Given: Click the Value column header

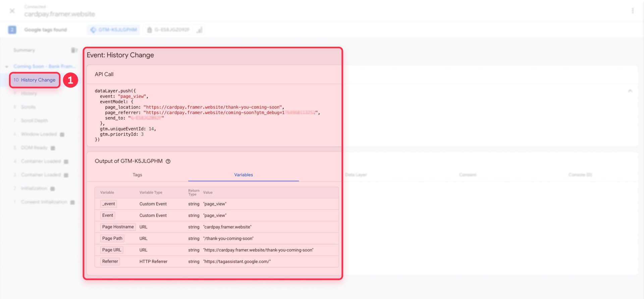Looking at the screenshot, I should tap(208, 193).
